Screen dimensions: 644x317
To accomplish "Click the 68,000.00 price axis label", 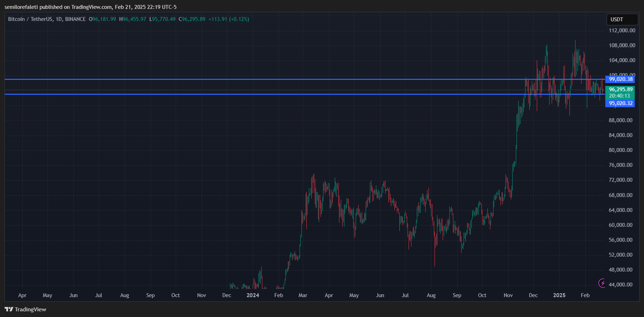I will click(x=621, y=195).
